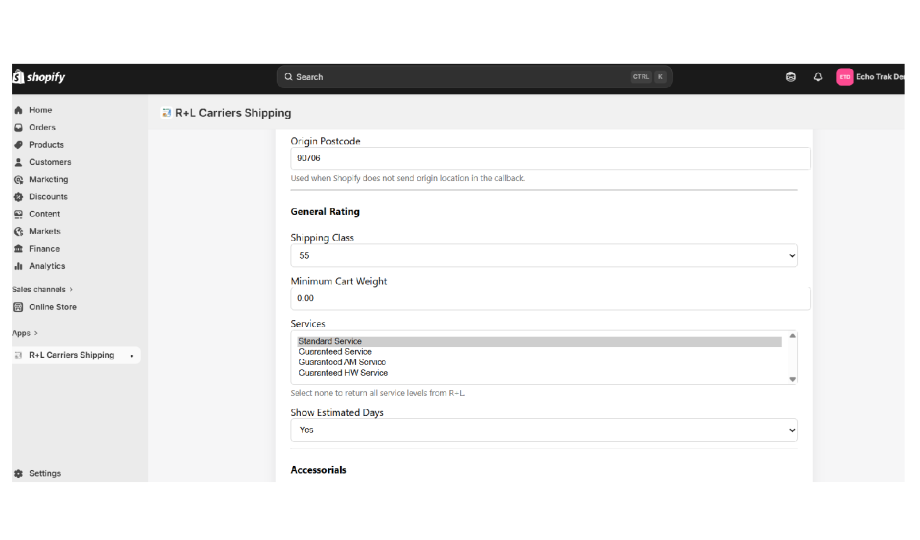The width and height of the screenshot is (920, 540).
Task: Click the Echo Trak store avatar
Action: (845, 77)
